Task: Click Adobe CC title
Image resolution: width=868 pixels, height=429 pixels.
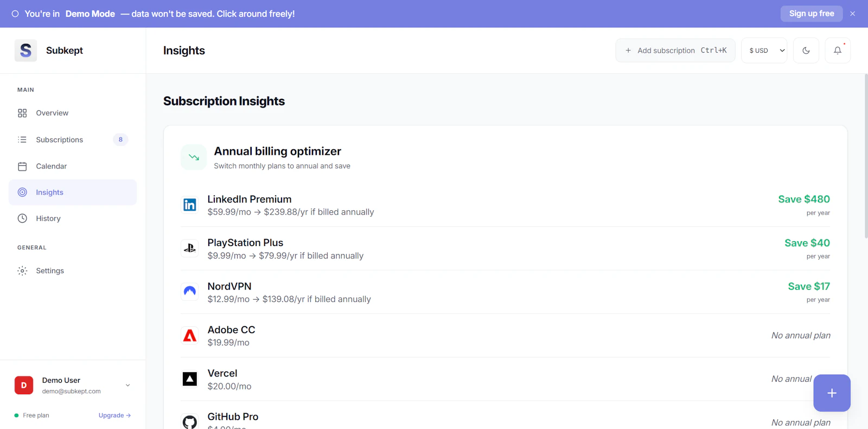Action: [x=231, y=330]
